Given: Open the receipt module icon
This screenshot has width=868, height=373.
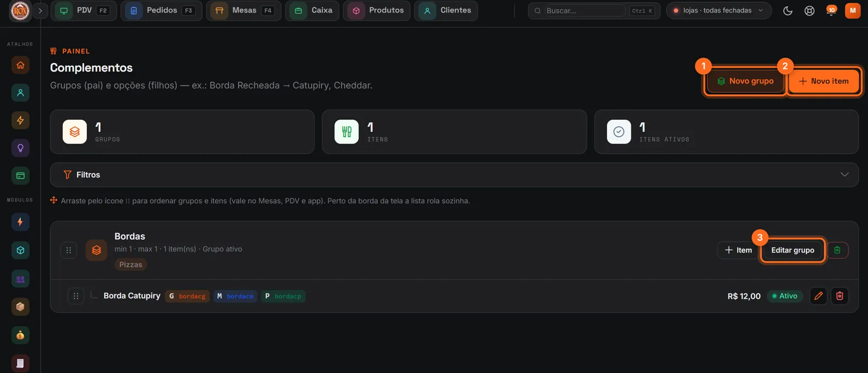Looking at the screenshot, I should pyautogui.click(x=20, y=363).
